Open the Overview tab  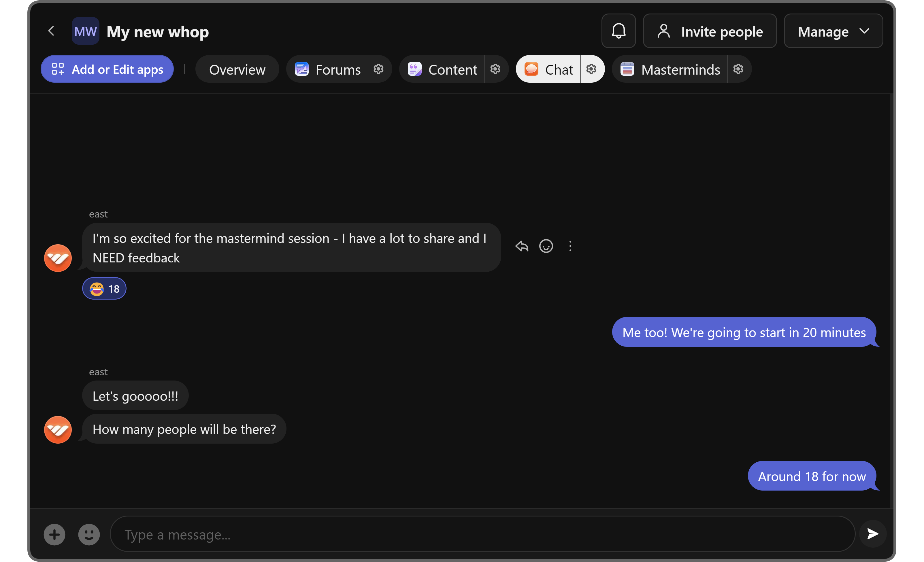(237, 69)
